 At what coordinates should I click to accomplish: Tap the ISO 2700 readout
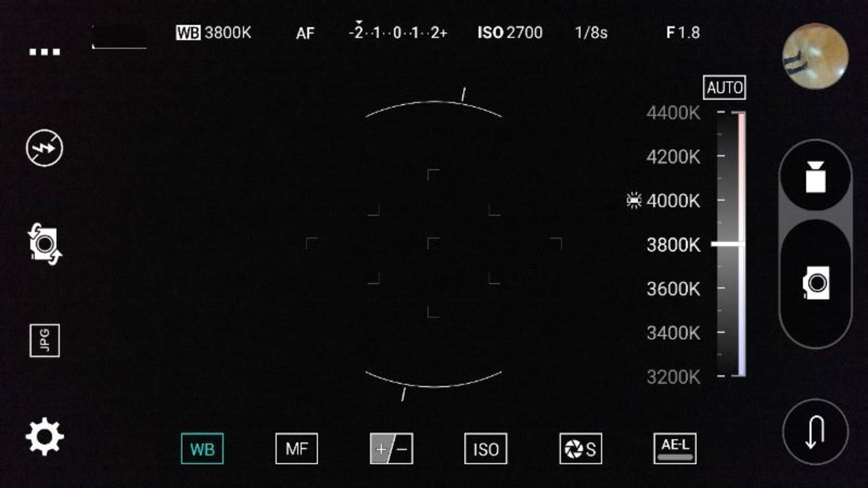coord(510,33)
